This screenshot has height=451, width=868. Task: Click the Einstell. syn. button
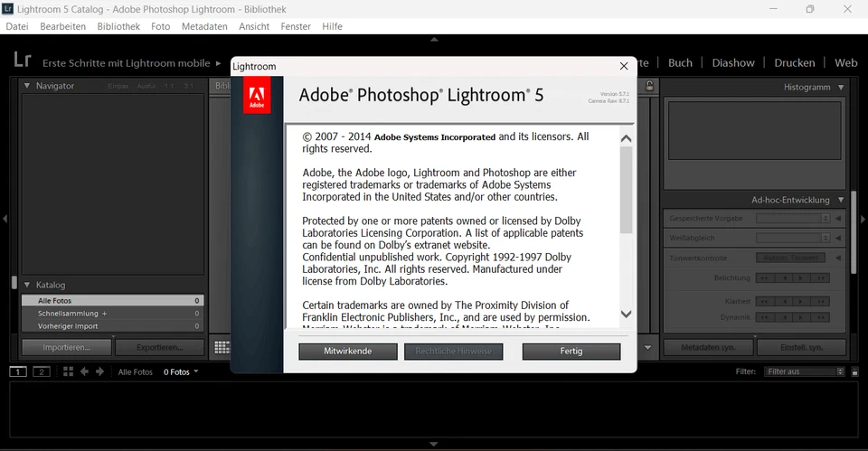(802, 348)
